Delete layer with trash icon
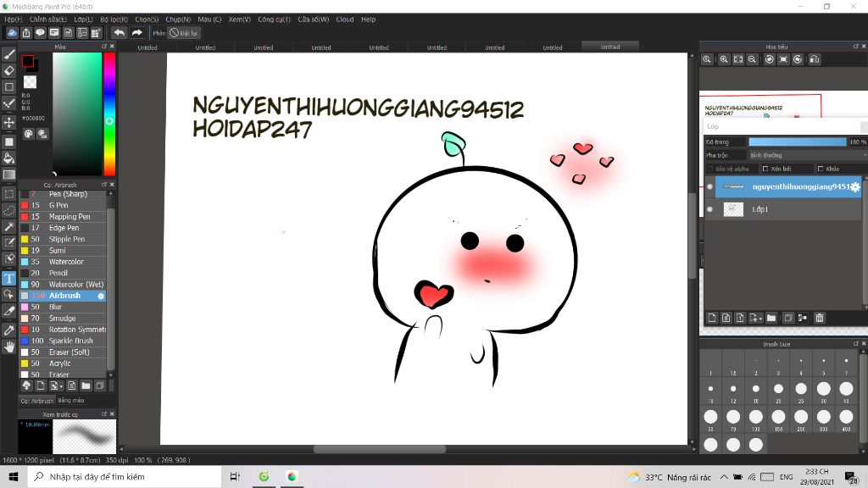868x488 pixels. (x=820, y=318)
